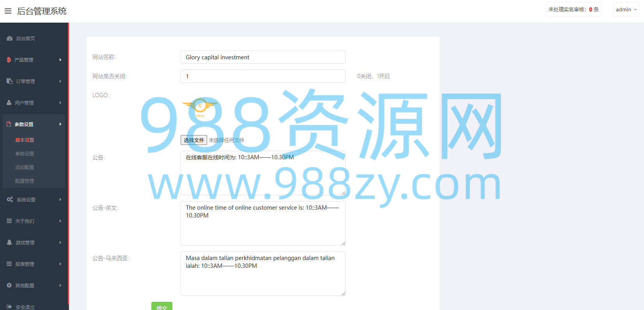The image size is (644, 310).
Task: Click the user icon for 用户管理
Action: tap(9, 103)
